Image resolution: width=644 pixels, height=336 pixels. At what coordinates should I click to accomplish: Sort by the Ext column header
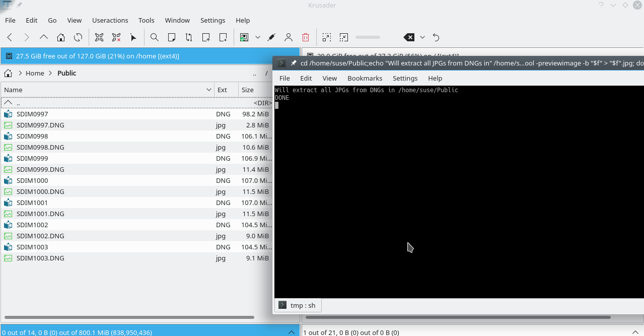(x=227, y=90)
